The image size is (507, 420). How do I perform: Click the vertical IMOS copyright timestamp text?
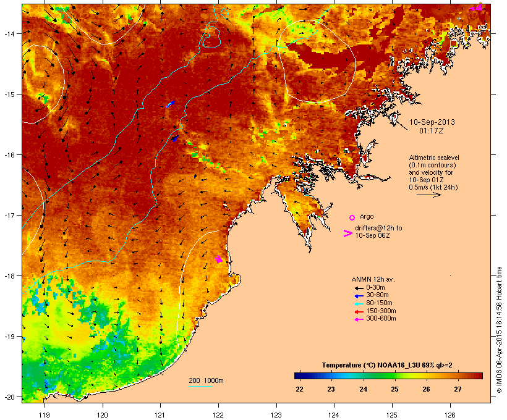(499, 330)
